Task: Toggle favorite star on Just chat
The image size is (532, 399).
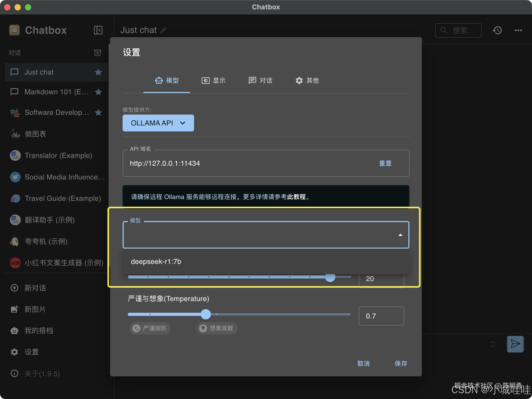Action: pos(98,72)
